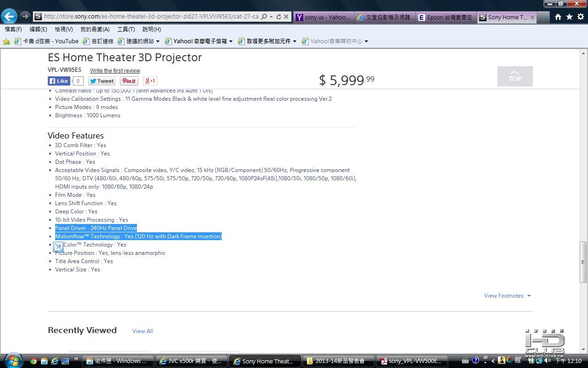588x368 pixels.
Task: Click the price $5,999.99 text
Action: pyautogui.click(x=346, y=80)
